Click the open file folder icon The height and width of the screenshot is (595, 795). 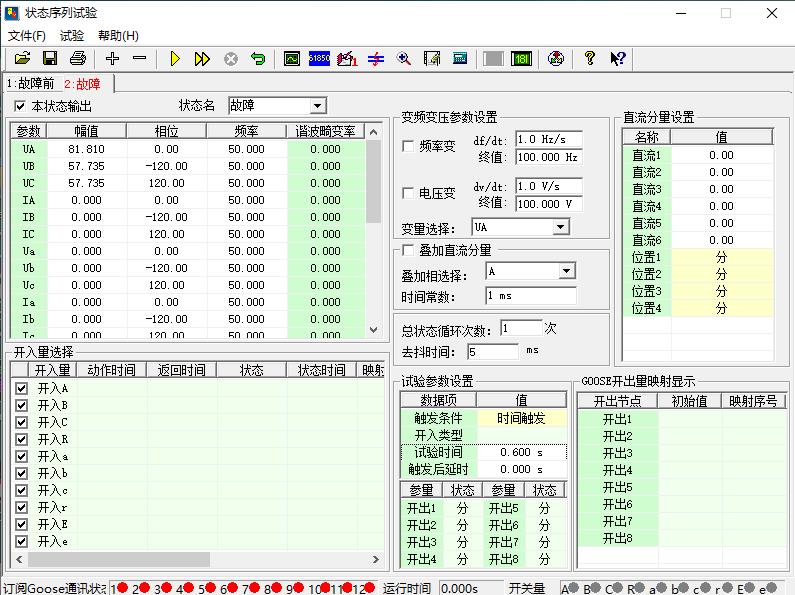click(x=22, y=59)
